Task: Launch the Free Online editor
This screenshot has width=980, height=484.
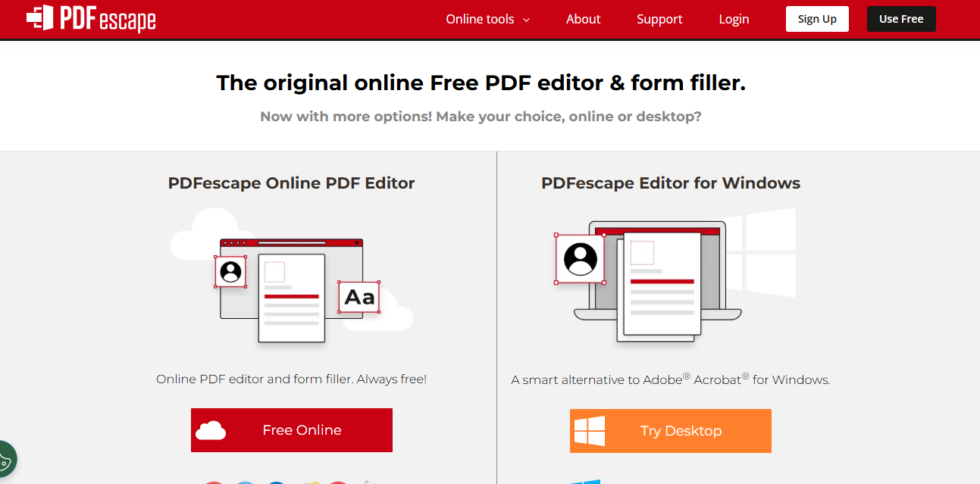Action: point(291,429)
